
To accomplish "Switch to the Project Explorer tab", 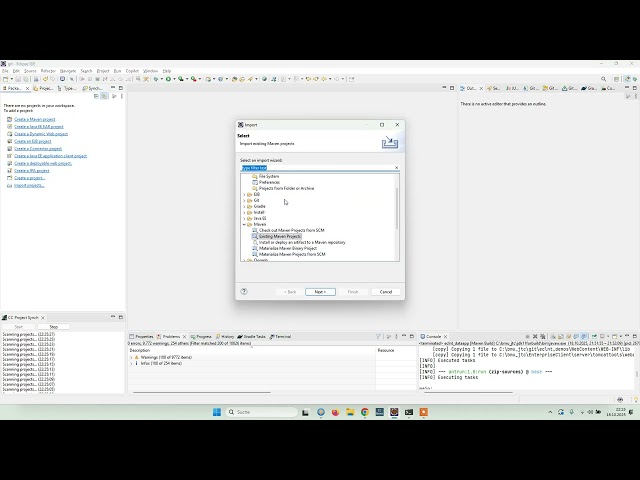I will pyautogui.click(x=43, y=88).
